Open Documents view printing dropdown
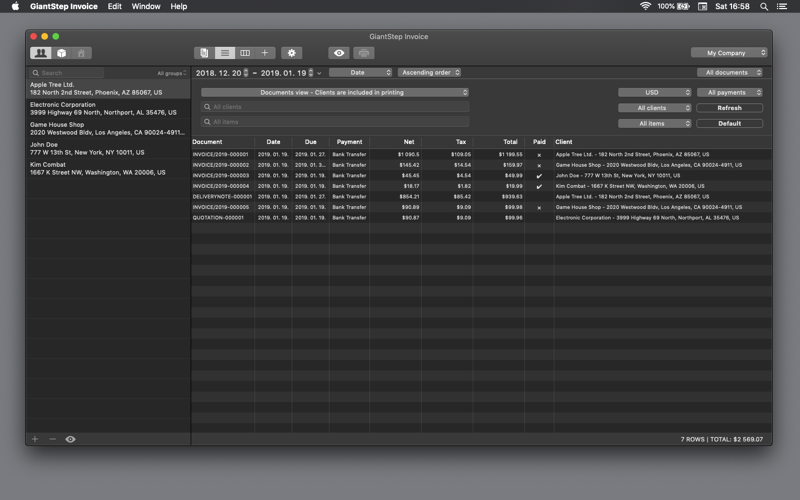Image resolution: width=800 pixels, height=500 pixels. (x=335, y=92)
